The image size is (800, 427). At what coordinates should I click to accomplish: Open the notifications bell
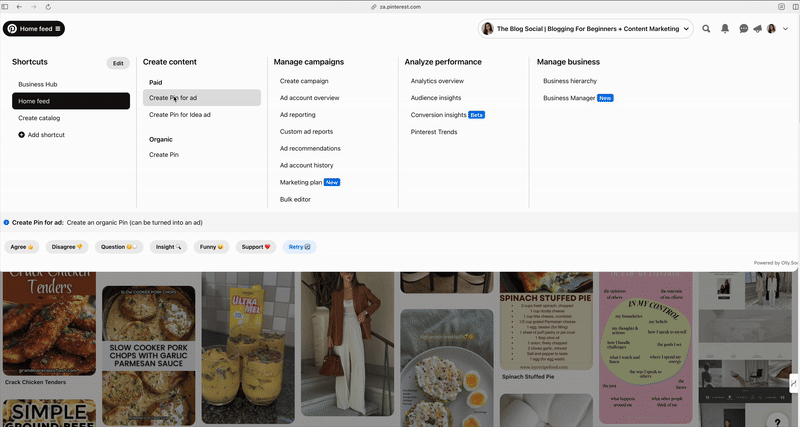point(725,29)
